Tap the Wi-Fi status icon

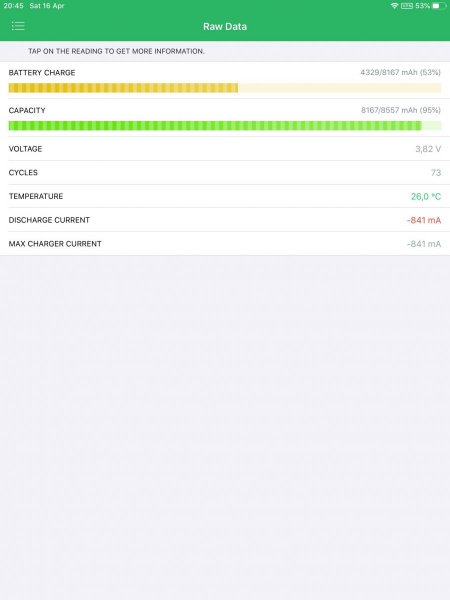(x=395, y=6)
